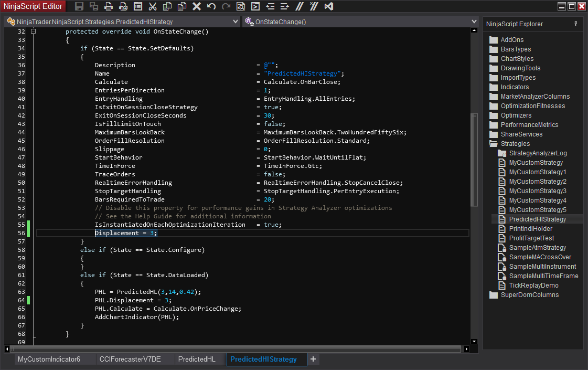
Task: Add a new tab with plus button
Action: pyautogui.click(x=313, y=359)
